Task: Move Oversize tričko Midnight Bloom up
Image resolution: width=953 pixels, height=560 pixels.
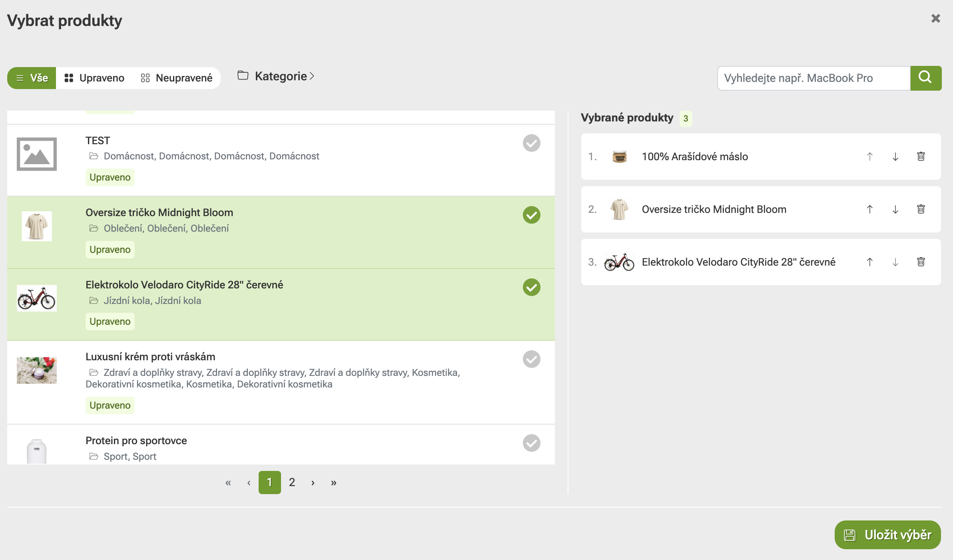Action: pyautogui.click(x=869, y=209)
